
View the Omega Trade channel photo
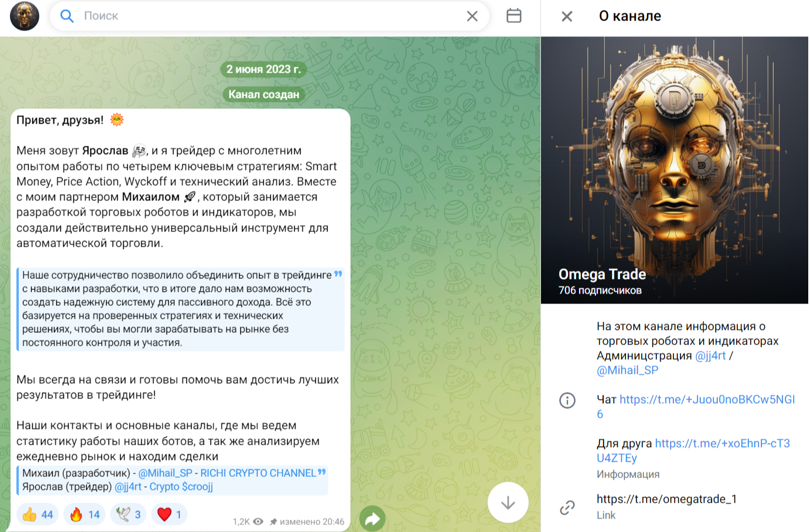point(675,170)
